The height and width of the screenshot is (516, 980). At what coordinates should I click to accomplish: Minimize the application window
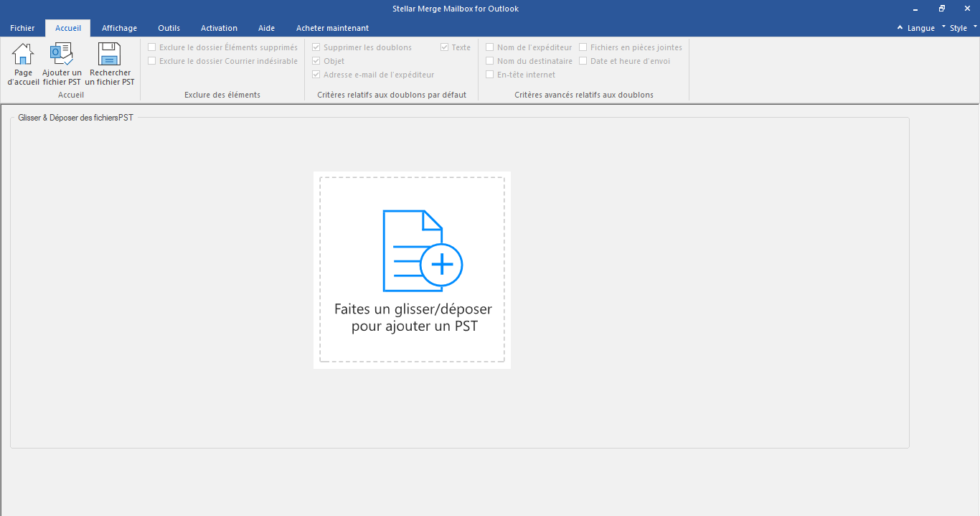[x=915, y=9]
